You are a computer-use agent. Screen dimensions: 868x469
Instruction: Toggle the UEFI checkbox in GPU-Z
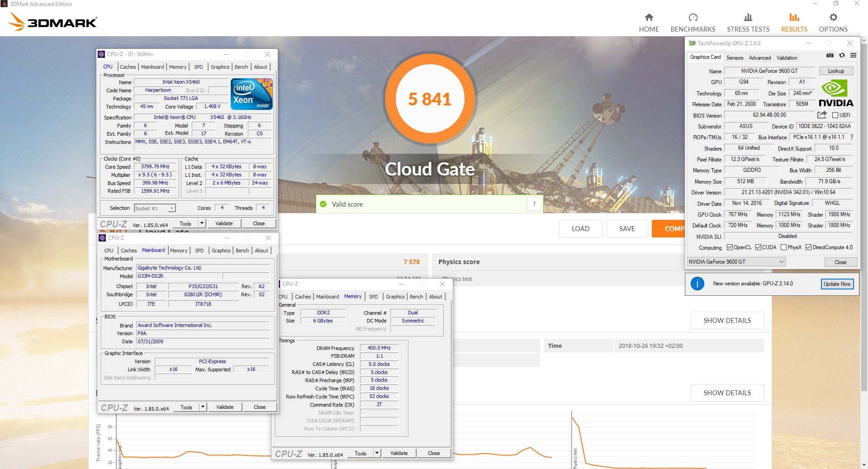click(x=835, y=115)
